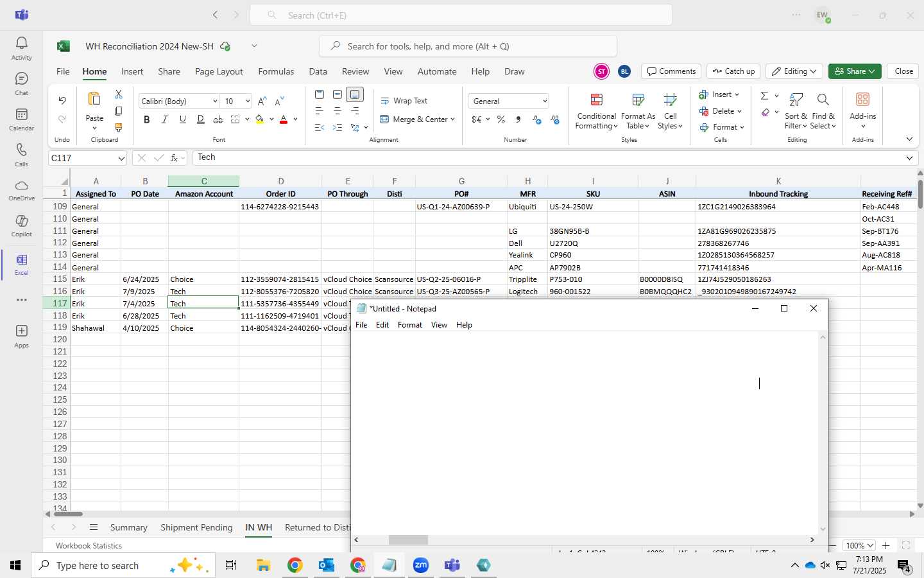The image size is (924, 578).
Task: Open Chat in Teams sidebar
Action: coord(21,83)
